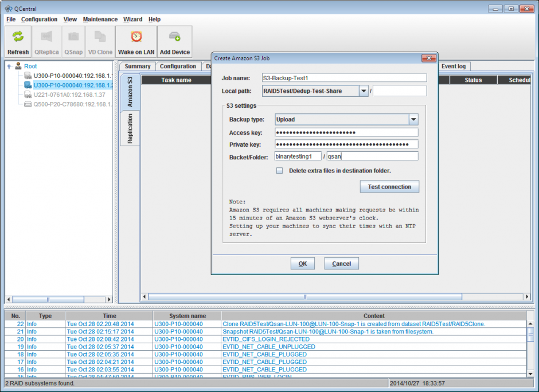Click the bucket name field binarytesting1
539x392 pixels.
click(x=298, y=156)
